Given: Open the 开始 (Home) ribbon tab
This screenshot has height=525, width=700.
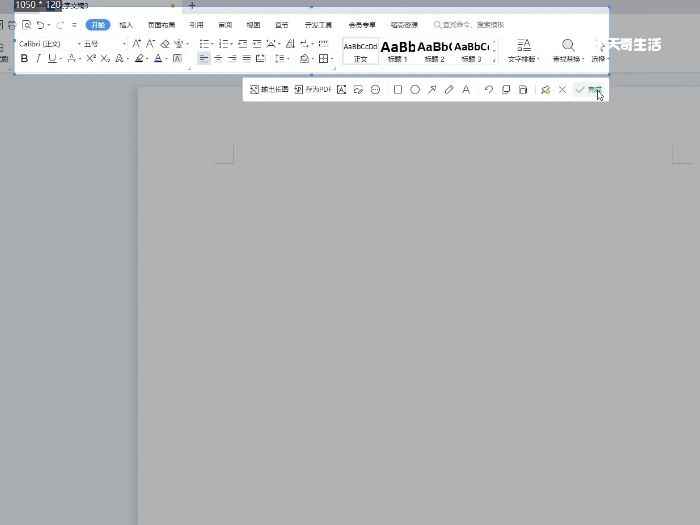Looking at the screenshot, I should (98, 25).
